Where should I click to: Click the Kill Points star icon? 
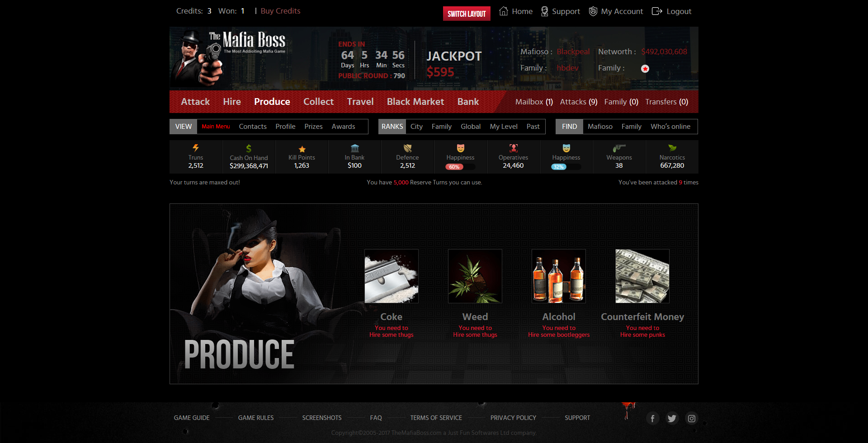[x=302, y=149]
